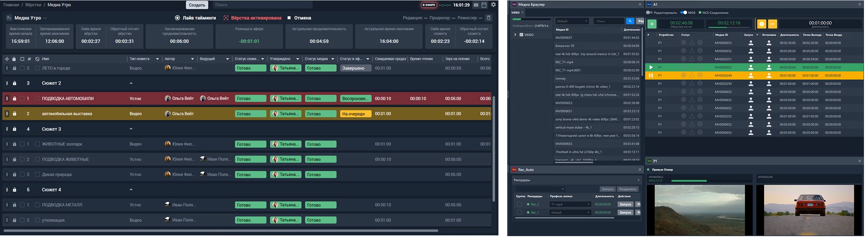Click the storage usage bar in Медиа Браузер
This screenshot has width=868, height=237.
pyautogui.click(x=531, y=19)
